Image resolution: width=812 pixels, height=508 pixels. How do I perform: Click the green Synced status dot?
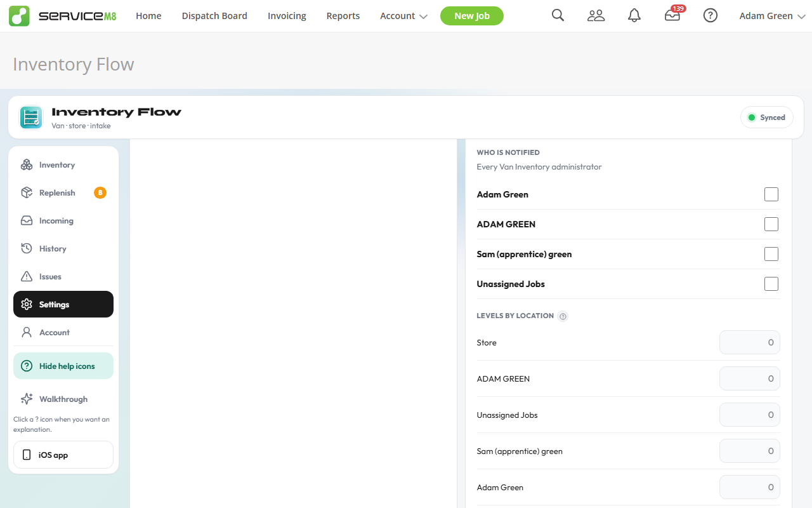[x=752, y=117]
